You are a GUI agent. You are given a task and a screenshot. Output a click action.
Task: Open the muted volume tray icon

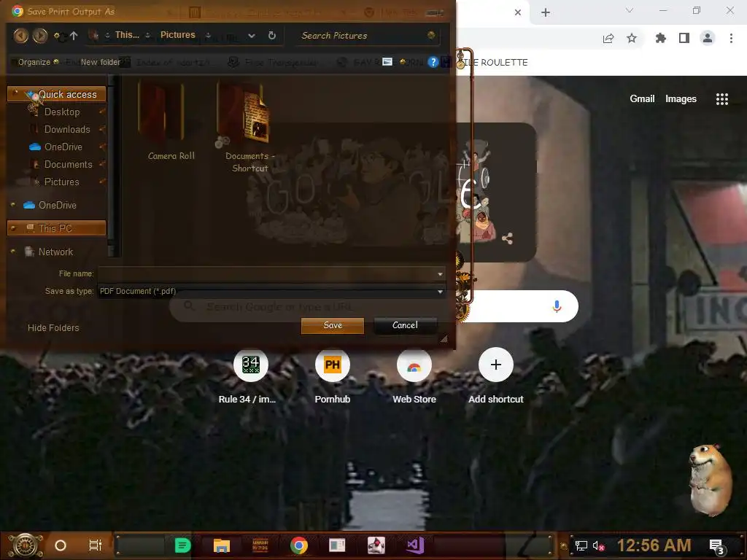click(598, 545)
